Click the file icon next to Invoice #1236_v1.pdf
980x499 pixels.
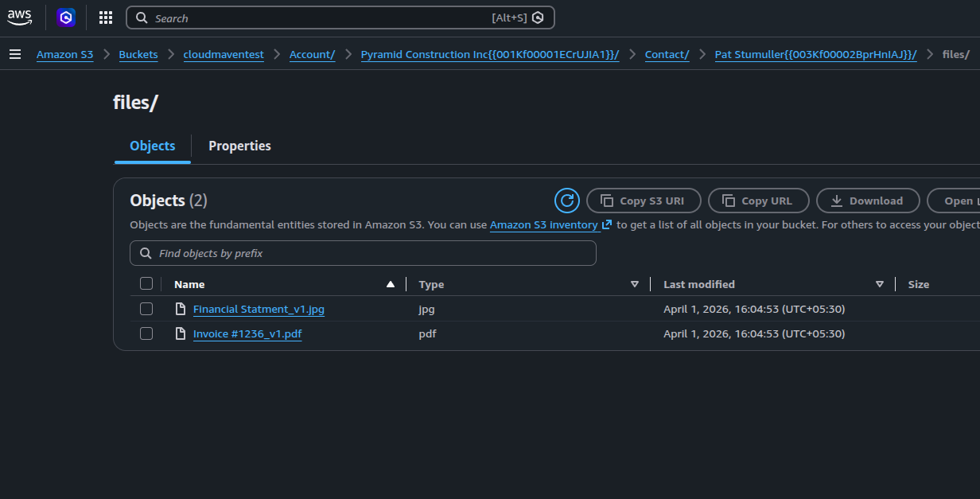point(181,333)
